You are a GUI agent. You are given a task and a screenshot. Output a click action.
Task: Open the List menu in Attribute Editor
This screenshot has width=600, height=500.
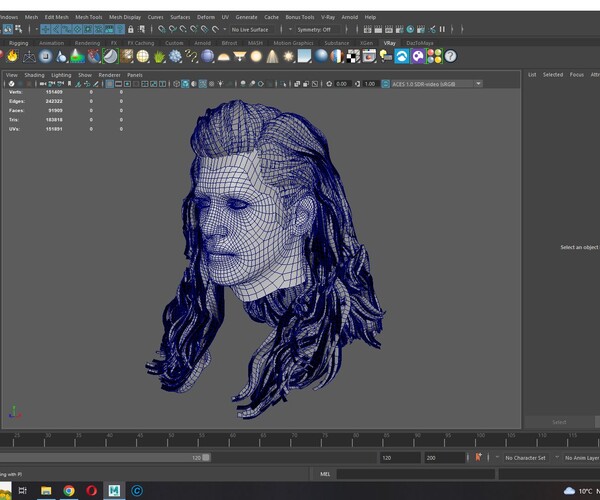tap(532, 75)
